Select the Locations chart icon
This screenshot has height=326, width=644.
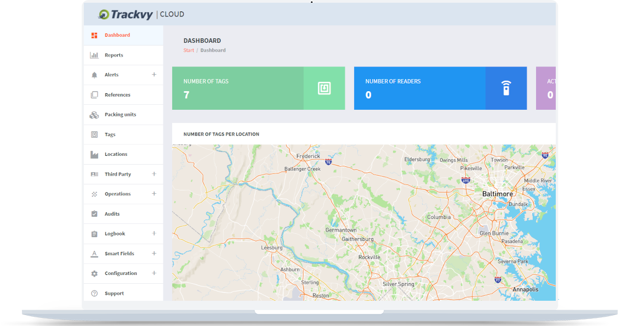point(93,154)
